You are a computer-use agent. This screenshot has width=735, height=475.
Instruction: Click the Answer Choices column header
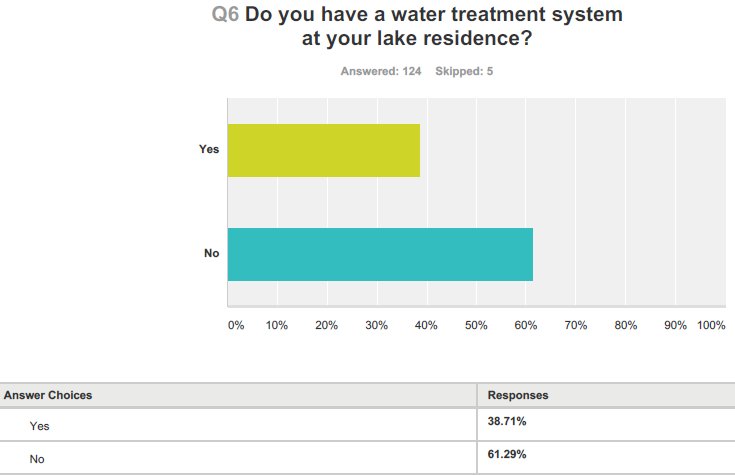[48, 395]
